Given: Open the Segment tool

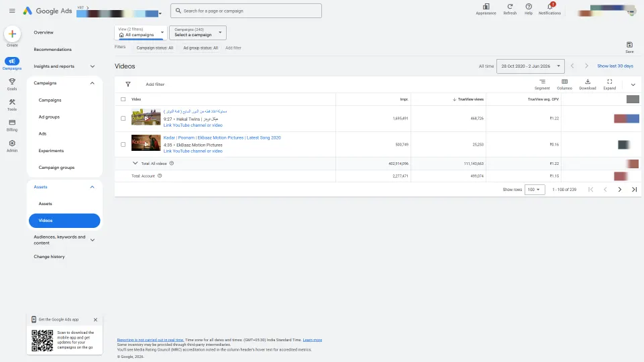Looking at the screenshot, I should [x=542, y=84].
